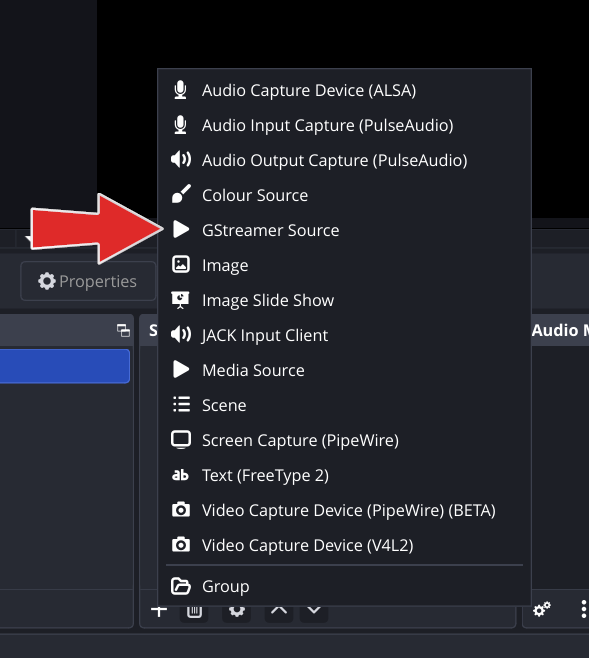589x658 pixels.
Task: Move source down with down arrow
Action: click(x=314, y=612)
